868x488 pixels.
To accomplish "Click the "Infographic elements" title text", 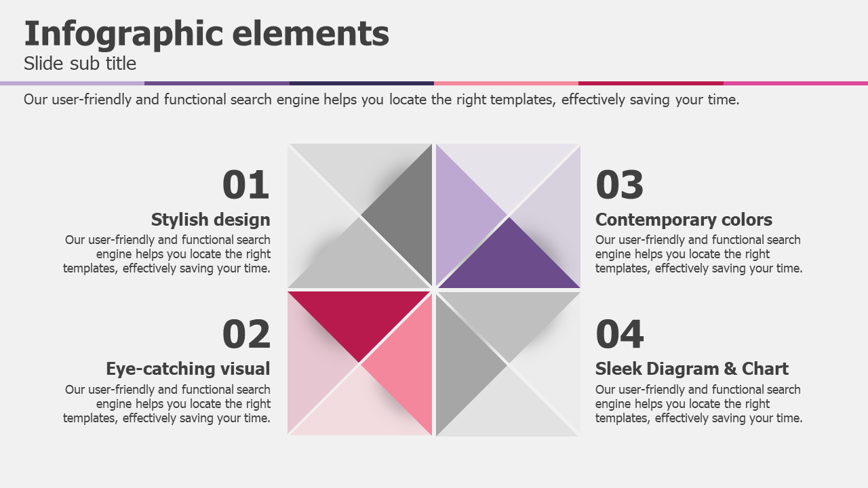I will coord(206,34).
